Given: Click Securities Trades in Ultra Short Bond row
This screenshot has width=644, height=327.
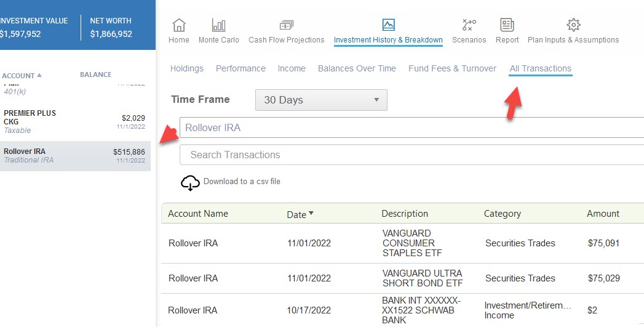Looking at the screenshot, I should 520,278.
